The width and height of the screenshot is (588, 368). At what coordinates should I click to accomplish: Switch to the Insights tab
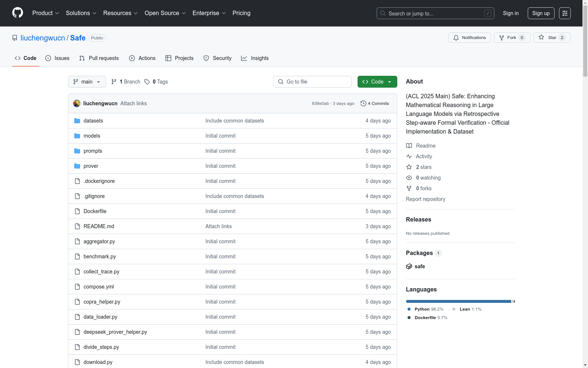click(x=255, y=58)
